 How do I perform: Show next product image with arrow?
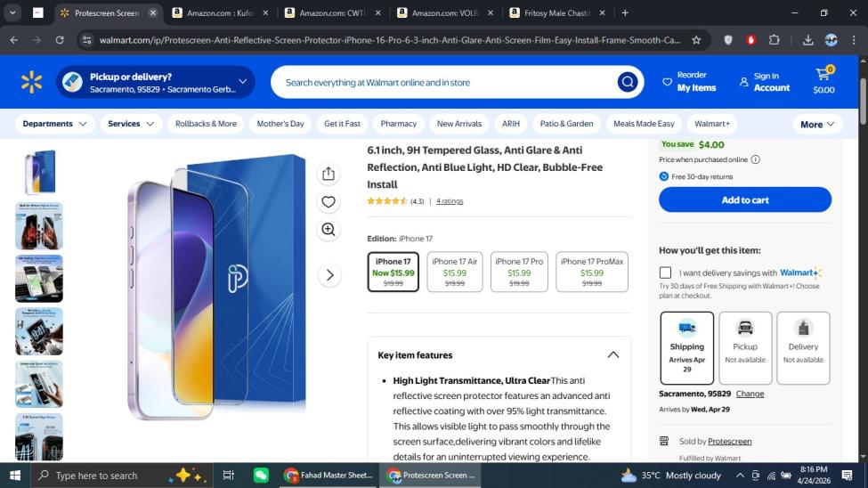pos(329,275)
